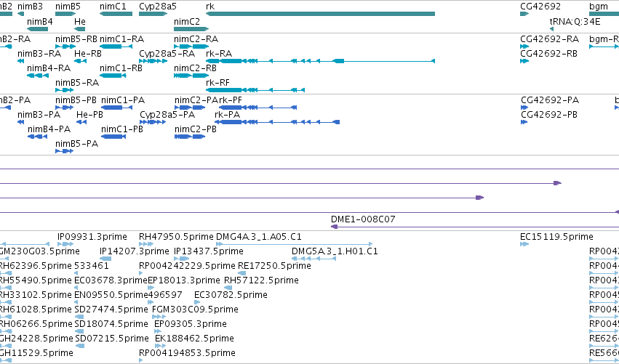Select the 'CG42692' gene

click(524, 14)
